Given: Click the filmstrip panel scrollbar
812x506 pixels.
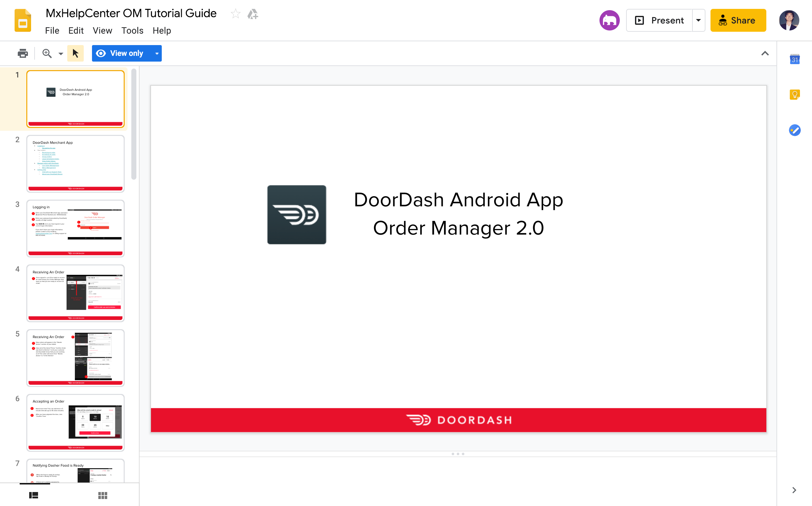Looking at the screenshot, I should coord(134,124).
